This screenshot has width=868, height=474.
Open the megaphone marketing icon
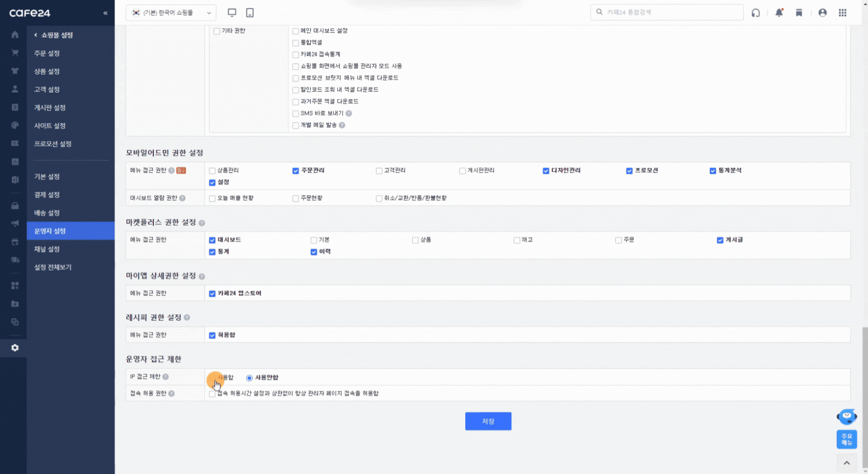point(15,224)
